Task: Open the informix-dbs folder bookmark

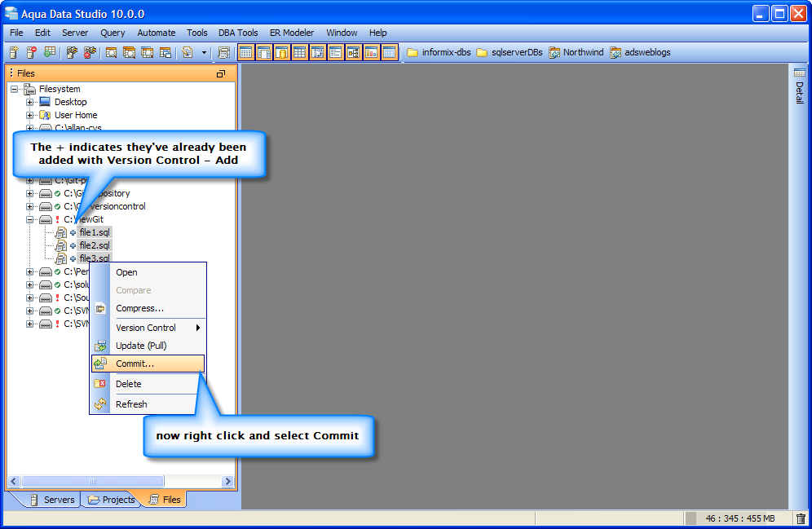Action: click(x=439, y=52)
